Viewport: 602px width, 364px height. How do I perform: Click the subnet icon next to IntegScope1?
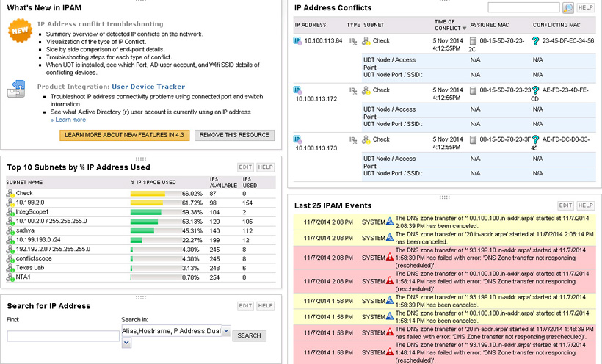[10, 211]
